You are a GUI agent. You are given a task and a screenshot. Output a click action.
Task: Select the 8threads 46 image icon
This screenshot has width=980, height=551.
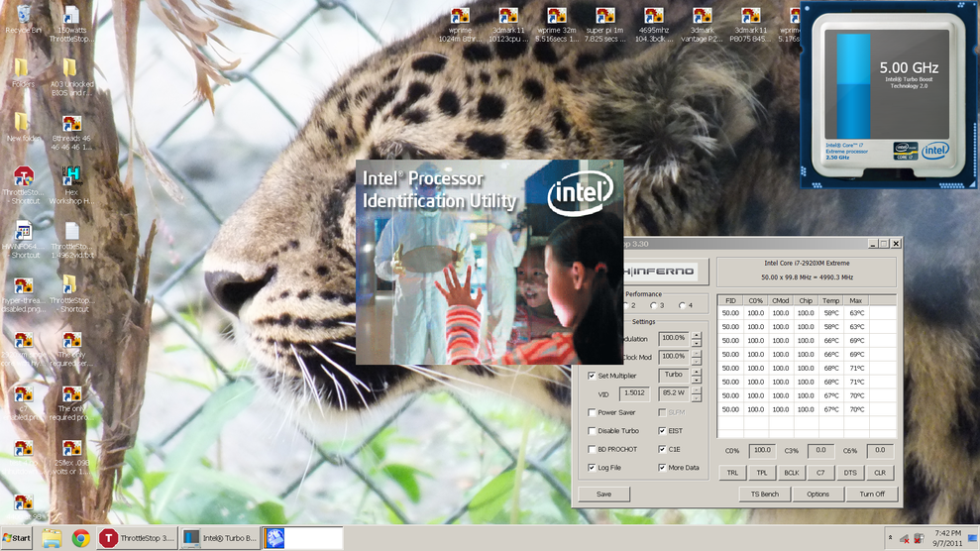pos(72,133)
